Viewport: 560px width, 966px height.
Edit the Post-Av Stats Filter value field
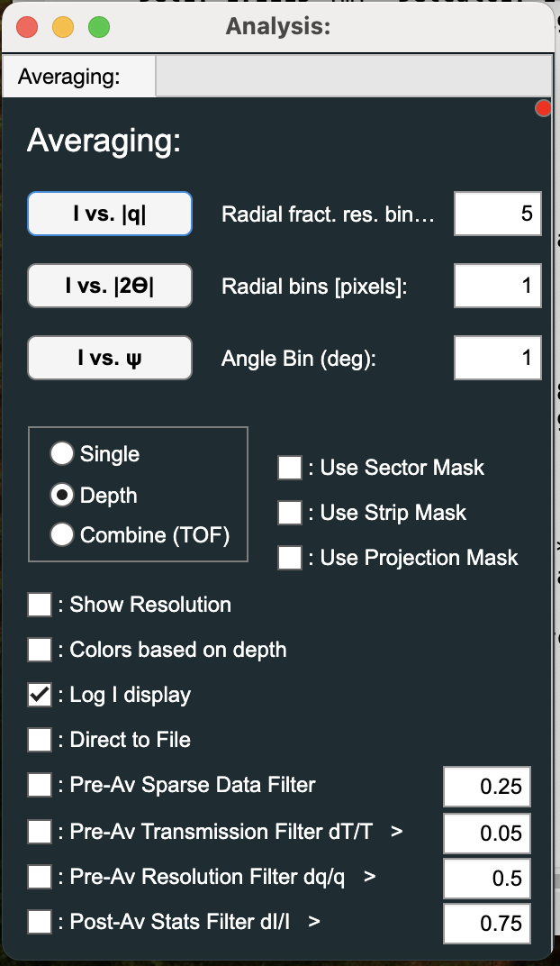click(x=486, y=923)
